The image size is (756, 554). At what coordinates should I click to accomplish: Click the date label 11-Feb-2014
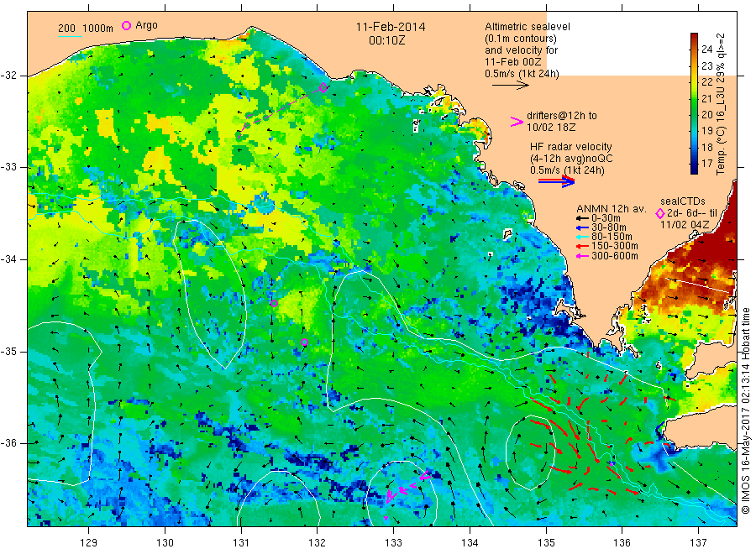coord(391,27)
